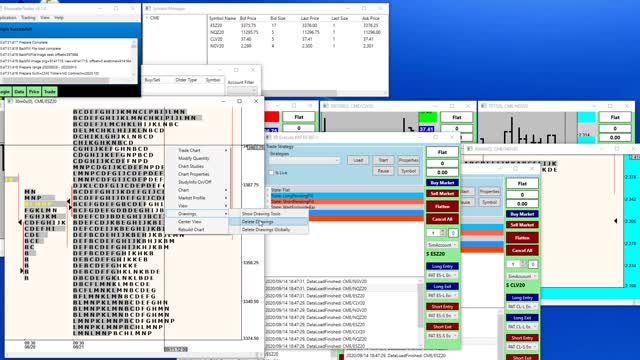
Task: Open dropdown under Long Entry in CLV20 panel
Action: [522, 307]
